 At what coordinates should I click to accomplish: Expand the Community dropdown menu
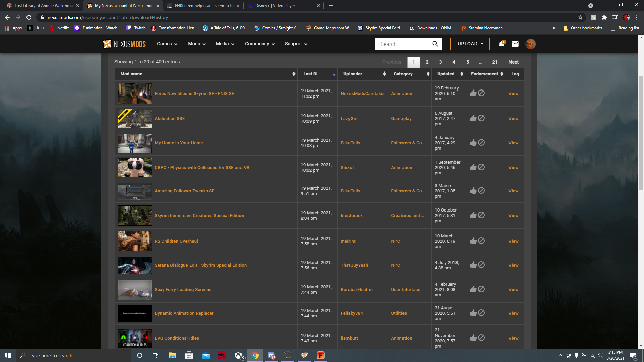pyautogui.click(x=260, y=44)
